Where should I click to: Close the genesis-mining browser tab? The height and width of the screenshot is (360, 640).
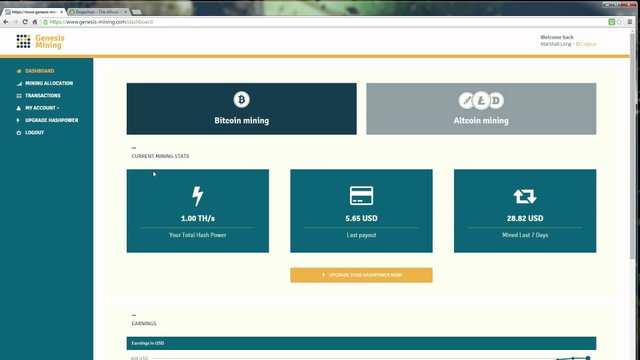point(62,12)
